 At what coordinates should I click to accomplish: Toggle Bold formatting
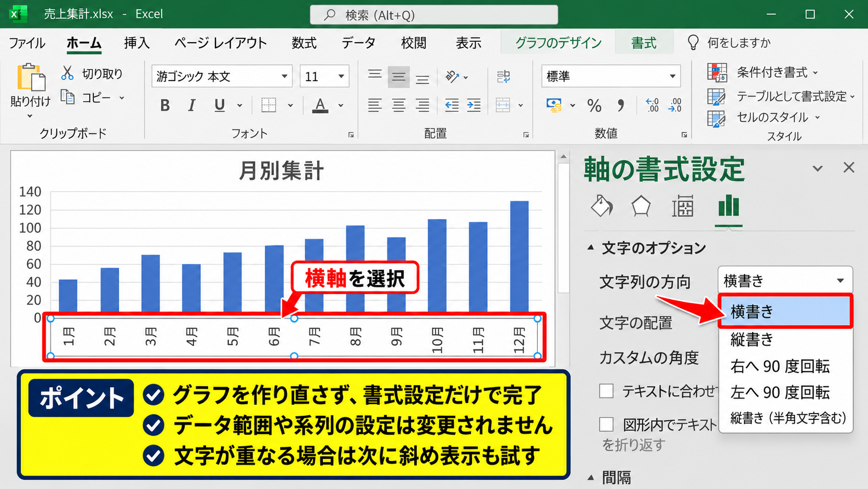click(x=165, y=105)
